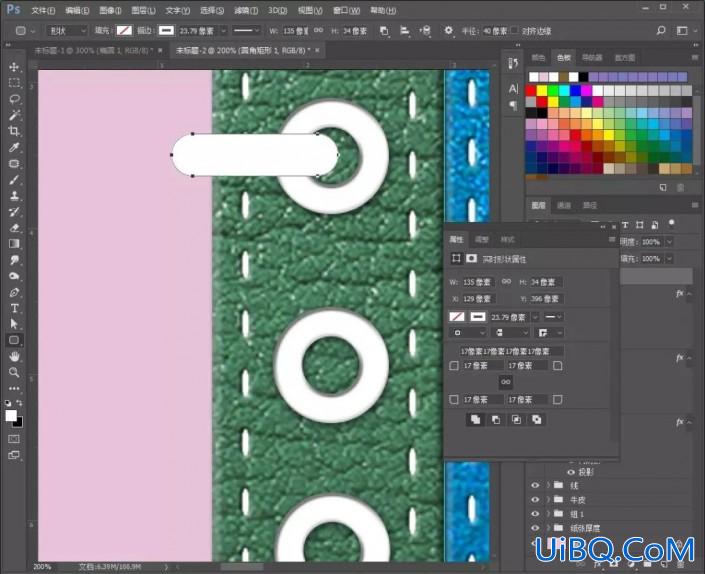Toggle visibility of the 线 group layer

click(535, 485)
